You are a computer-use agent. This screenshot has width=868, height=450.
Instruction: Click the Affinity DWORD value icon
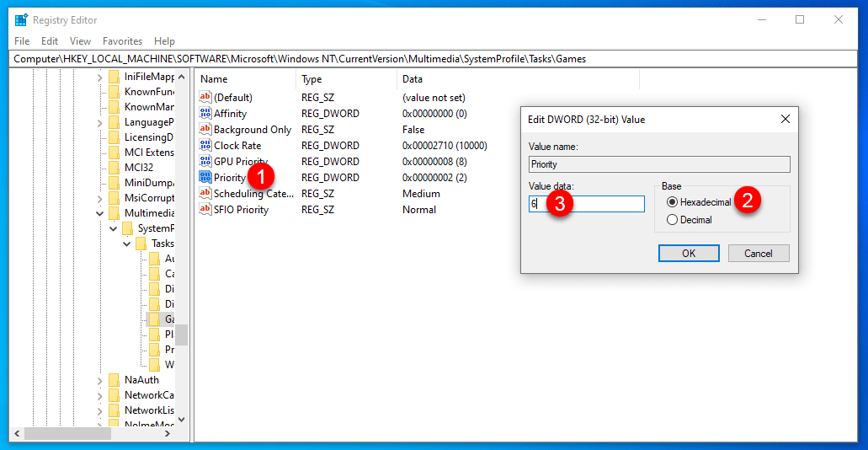pos(205,114)
